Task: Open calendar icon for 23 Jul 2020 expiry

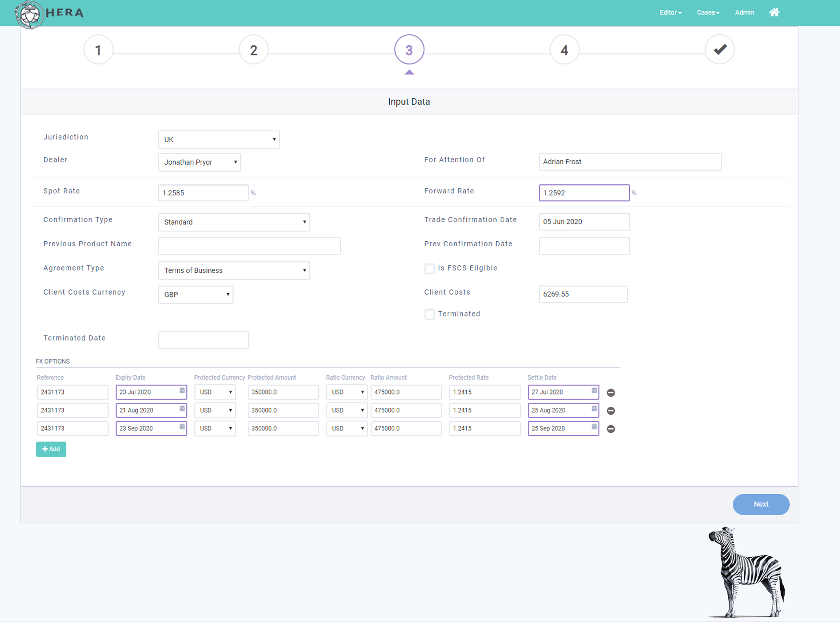Action: pos(182,390)
